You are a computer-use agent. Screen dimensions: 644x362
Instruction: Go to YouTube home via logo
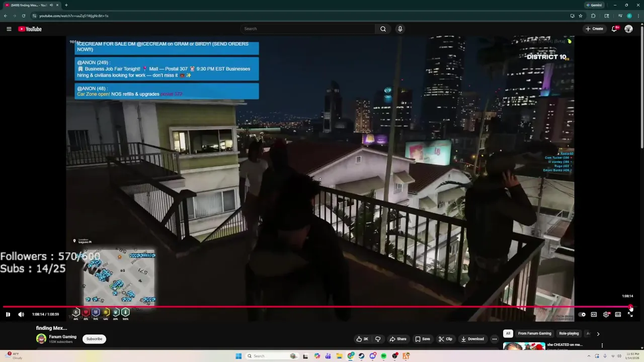(x=30, y=29)
